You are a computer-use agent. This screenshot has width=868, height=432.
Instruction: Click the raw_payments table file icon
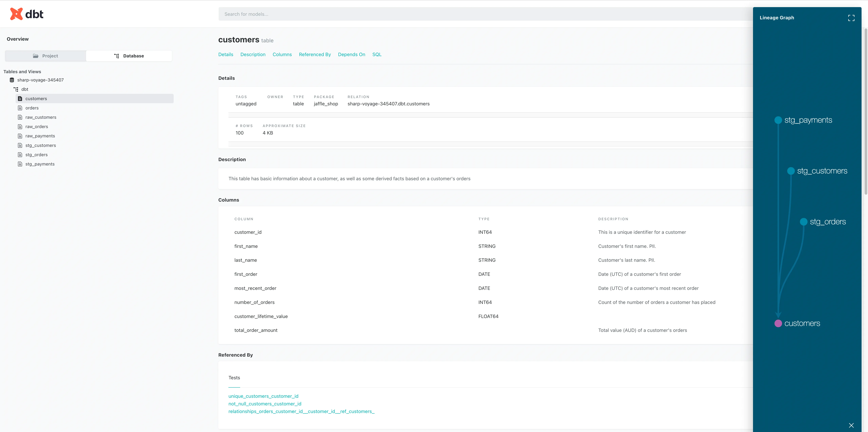(20, 136)
